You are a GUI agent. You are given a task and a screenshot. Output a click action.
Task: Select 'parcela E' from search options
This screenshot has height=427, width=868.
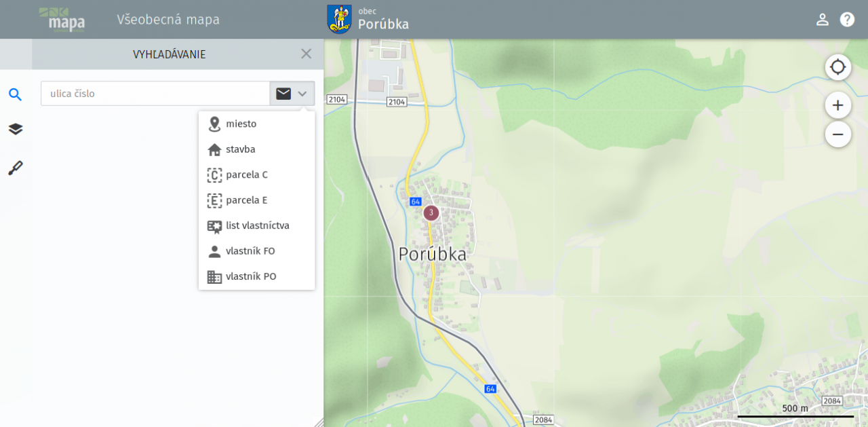coord(246,200)
